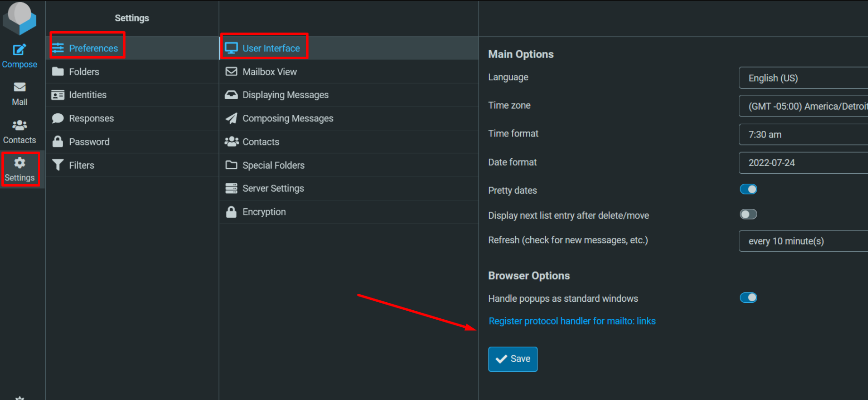Viewport: 868px width, 400px height.
Task: Turn off Handle popups as standard windows
Action: pos(748,298)
